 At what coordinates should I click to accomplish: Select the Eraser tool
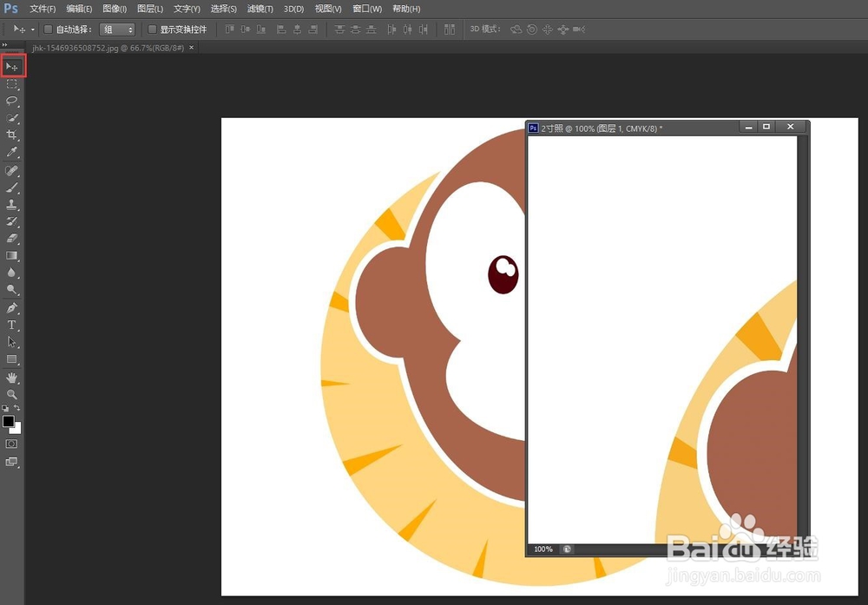click(x=11, y=239)
